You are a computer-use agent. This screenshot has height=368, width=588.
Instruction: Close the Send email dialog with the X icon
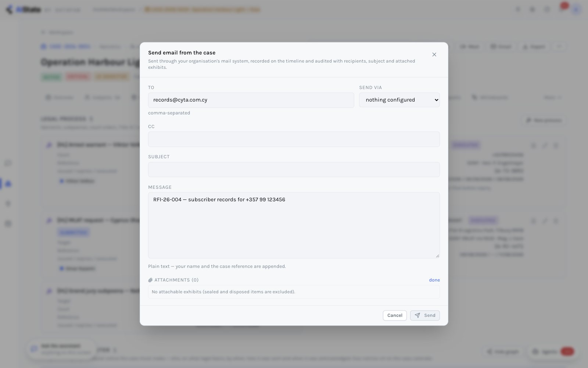click(x=434, y=54)
